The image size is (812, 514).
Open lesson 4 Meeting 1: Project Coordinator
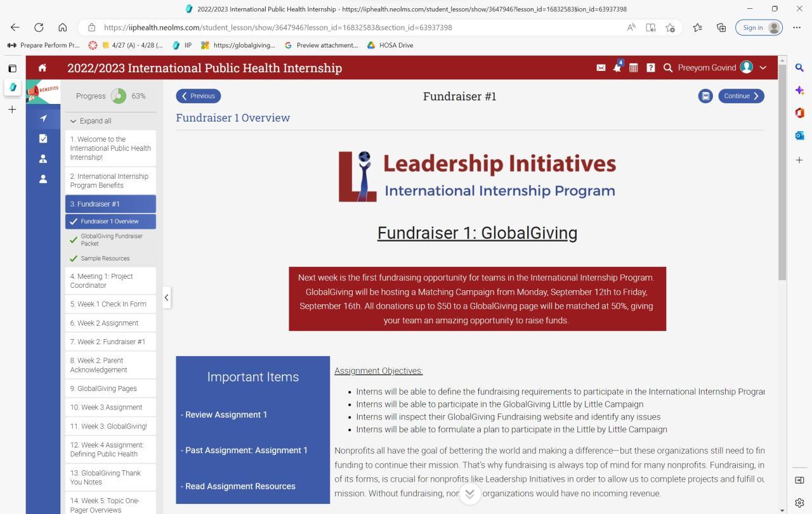pos(110,281)
